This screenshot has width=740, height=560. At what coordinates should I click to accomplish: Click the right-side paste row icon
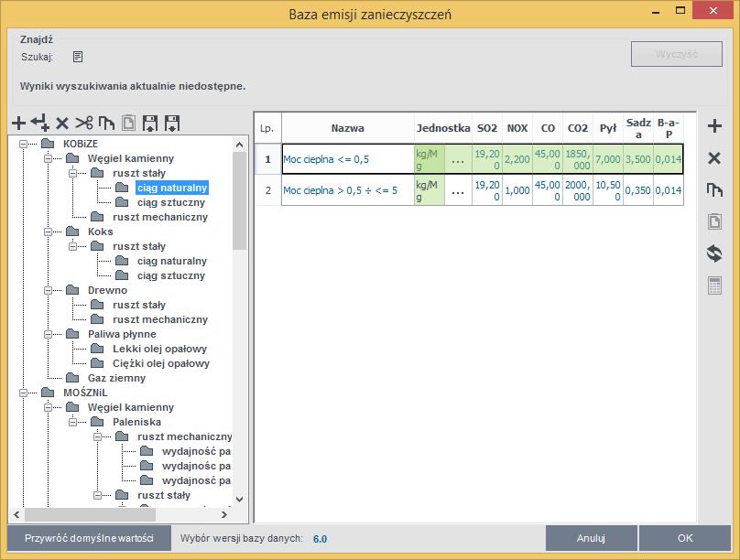click(714, 221)
